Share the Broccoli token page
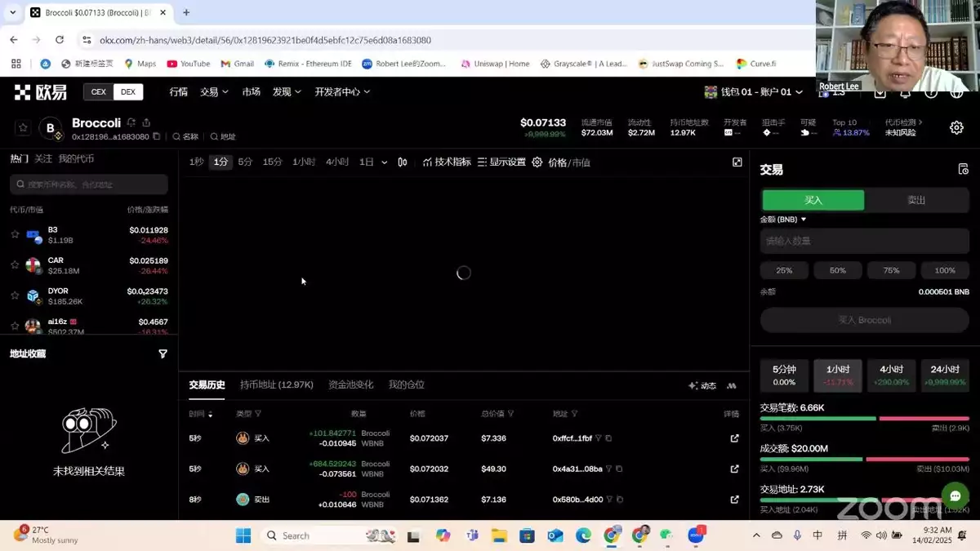The image size is (980, 551). click(146, 122)
